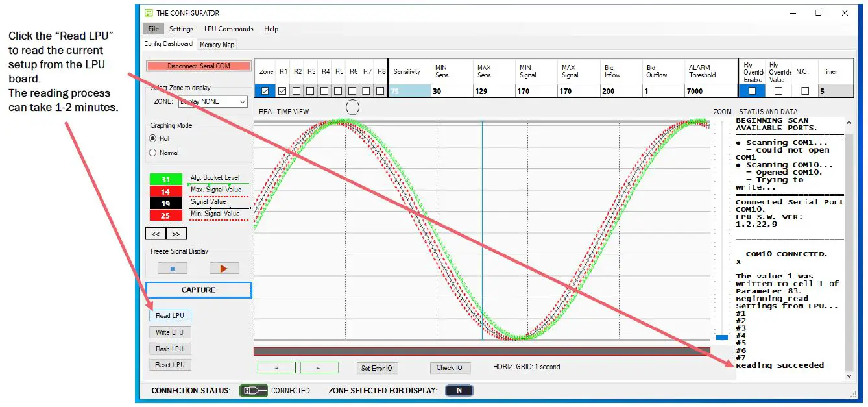Click the pause icon under Freeze Signal Display
868x407 pixels.
pyautogui.click(x=172, y=267)
